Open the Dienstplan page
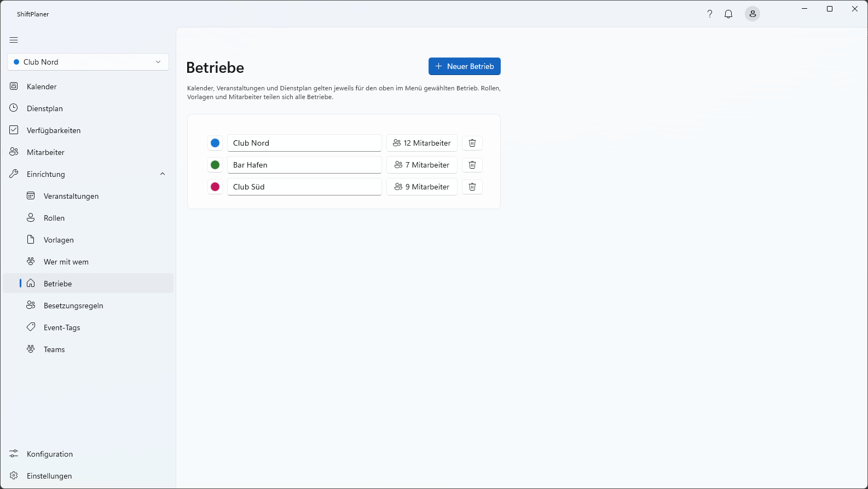Viewport: 868px width, 489px height. click(x=88, y=108)
